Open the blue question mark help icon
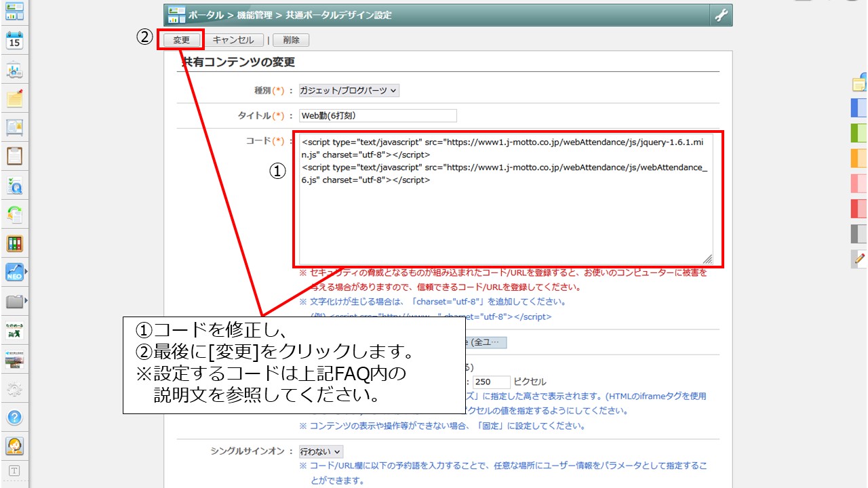The height and width of the screenshot is (488, 868). pyautogui.click(x=14, y=417)
